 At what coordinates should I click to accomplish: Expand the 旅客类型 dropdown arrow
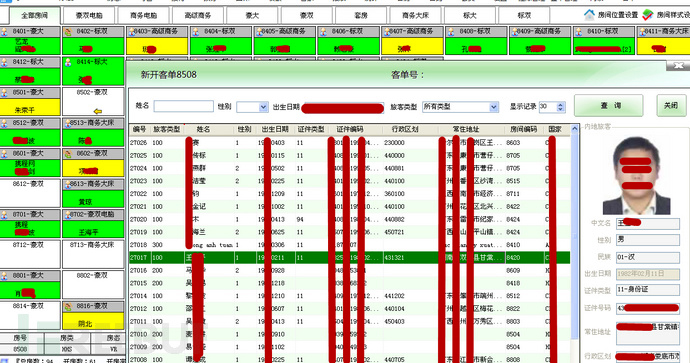click(x=494, y=107)
